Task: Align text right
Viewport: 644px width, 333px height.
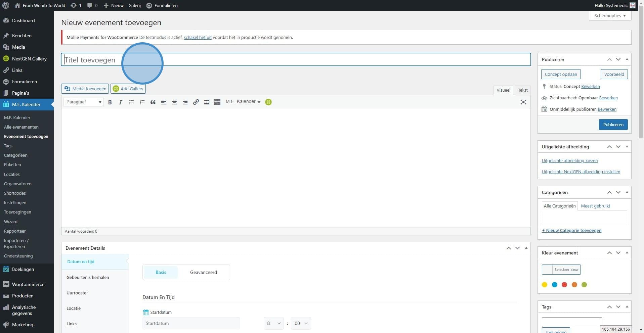Action: click(x=185, y=102)
